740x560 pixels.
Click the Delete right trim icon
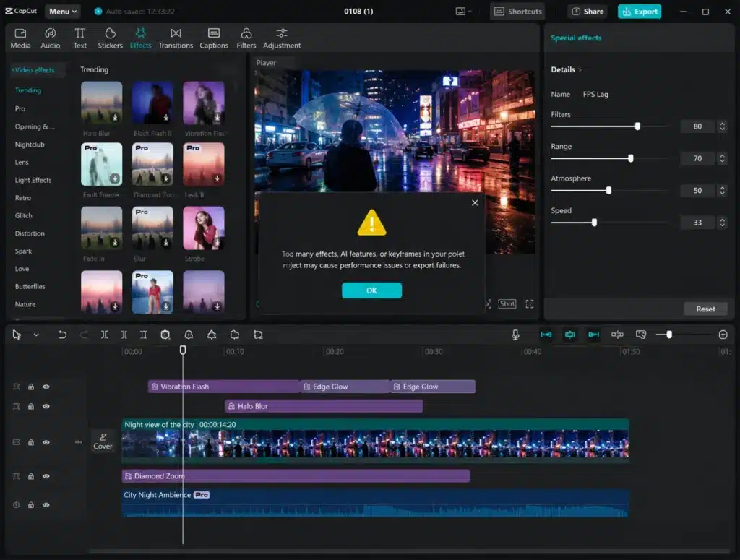[x=144, y=335]
